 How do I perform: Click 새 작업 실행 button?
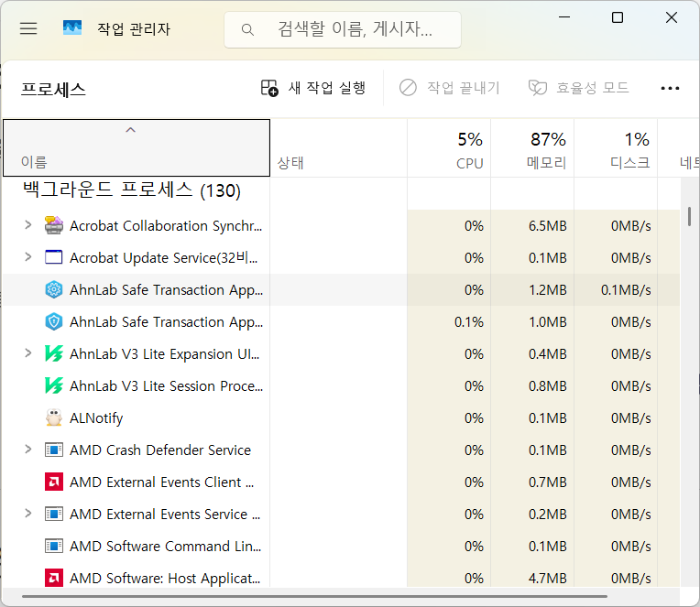pos(313,88)
